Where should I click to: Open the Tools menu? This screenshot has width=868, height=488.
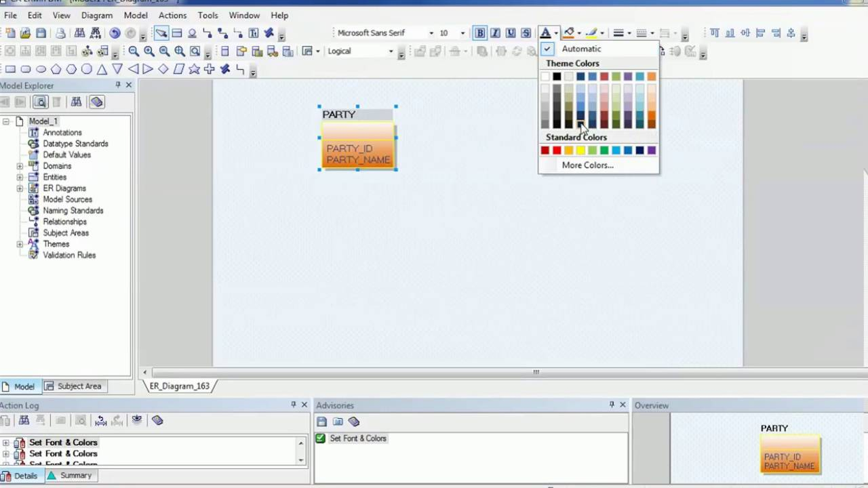pyautogui.click(x=208, y=15)
